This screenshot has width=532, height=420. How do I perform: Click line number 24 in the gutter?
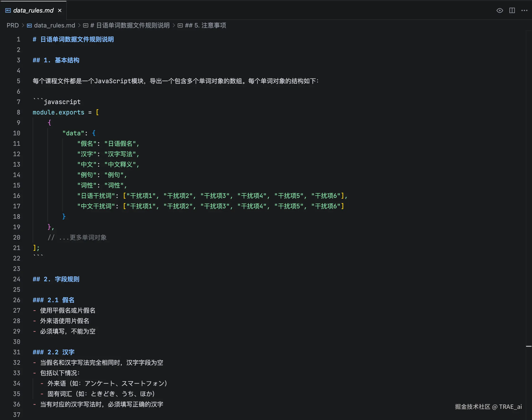17,279
